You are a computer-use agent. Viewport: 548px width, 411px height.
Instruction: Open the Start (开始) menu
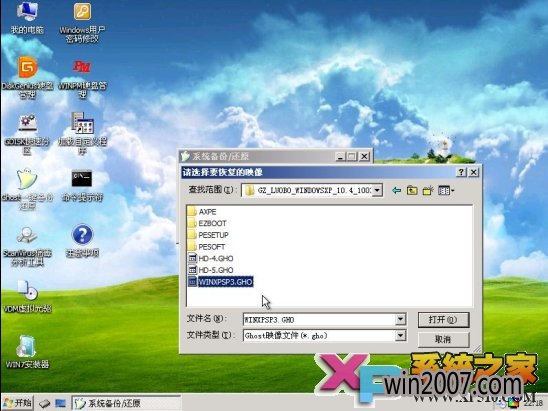pos(18,403)
